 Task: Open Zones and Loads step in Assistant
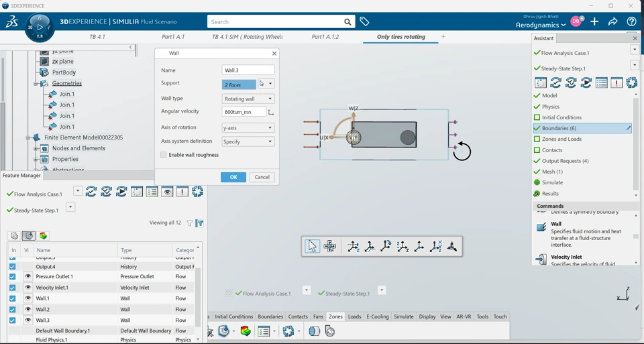(x=561, y=139)
